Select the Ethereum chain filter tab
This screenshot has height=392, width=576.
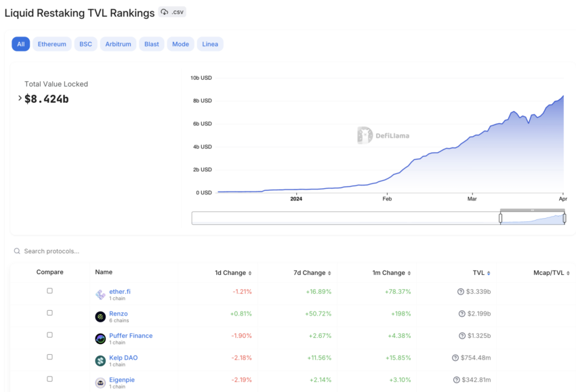pyautogui.click(x=52, y=44)
